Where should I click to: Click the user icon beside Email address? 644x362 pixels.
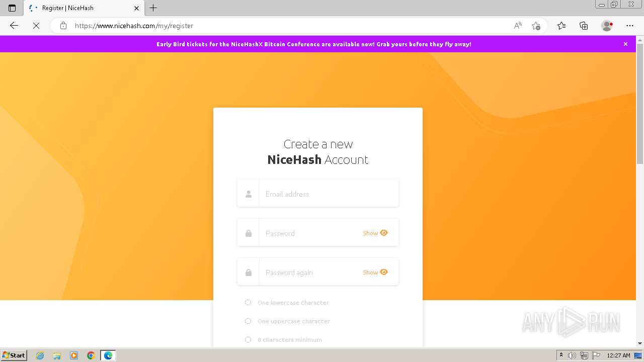249,194
